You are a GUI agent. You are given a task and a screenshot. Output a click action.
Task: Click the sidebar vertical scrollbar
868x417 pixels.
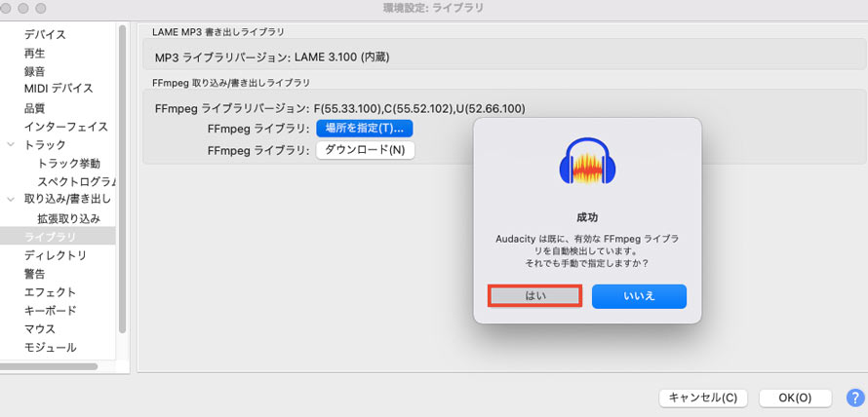tap(122, 178)
